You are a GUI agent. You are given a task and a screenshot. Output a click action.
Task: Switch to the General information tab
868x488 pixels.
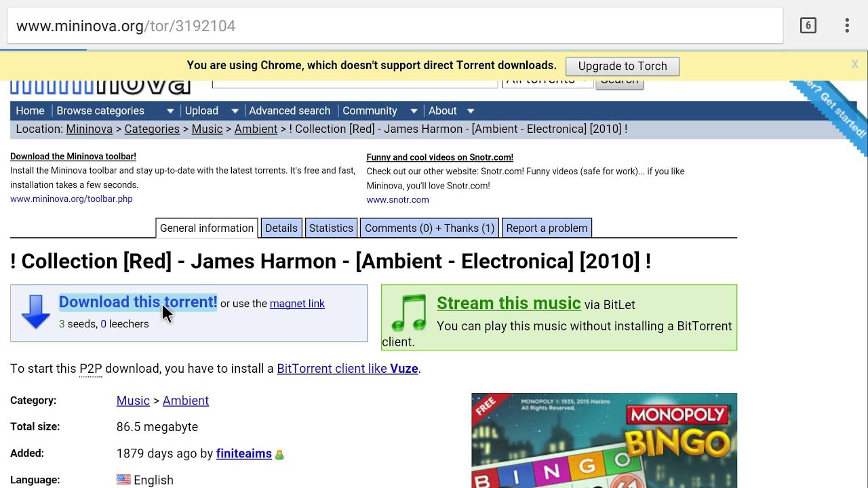(x=207, y=228)
